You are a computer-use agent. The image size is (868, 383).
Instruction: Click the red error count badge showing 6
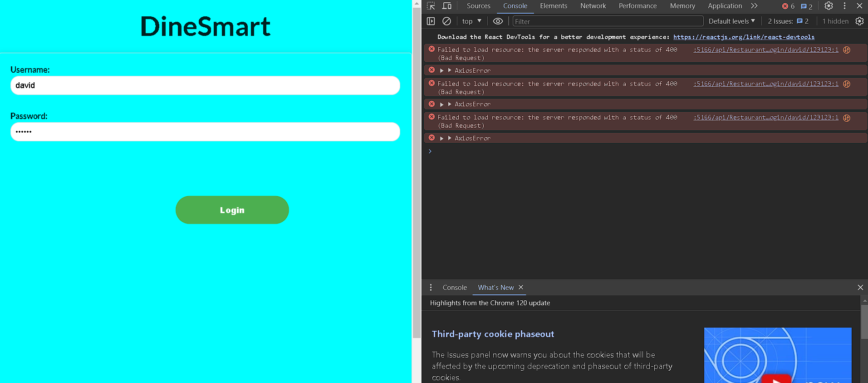pos(788,6)
